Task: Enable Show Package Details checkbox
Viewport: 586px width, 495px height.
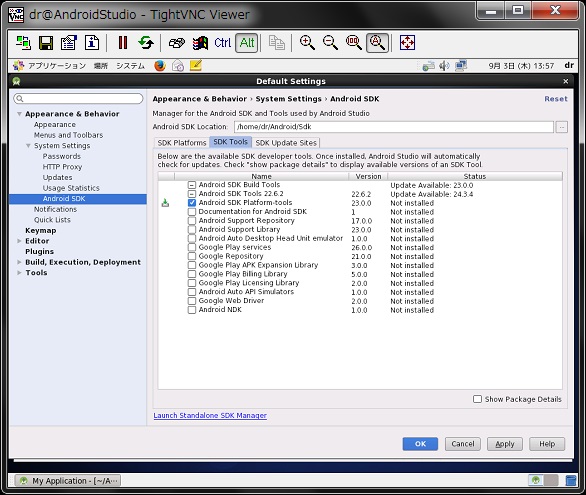Action: pos(477,399)
